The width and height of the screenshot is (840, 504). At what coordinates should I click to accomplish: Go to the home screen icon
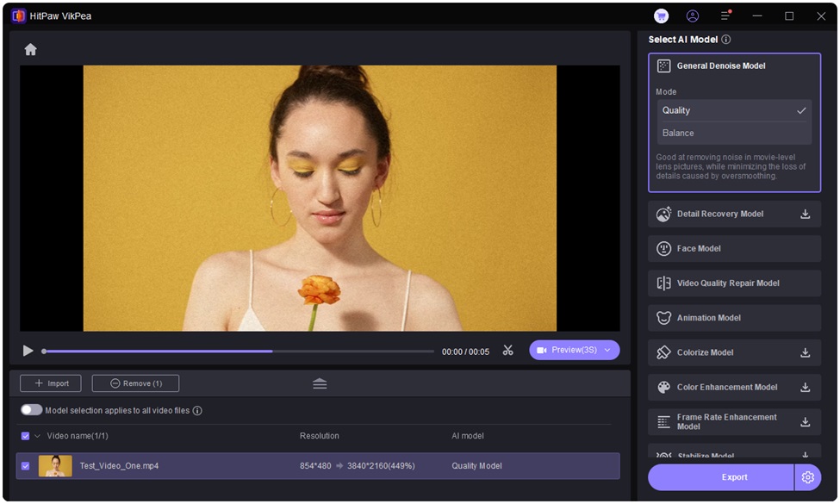pos(30,50)
